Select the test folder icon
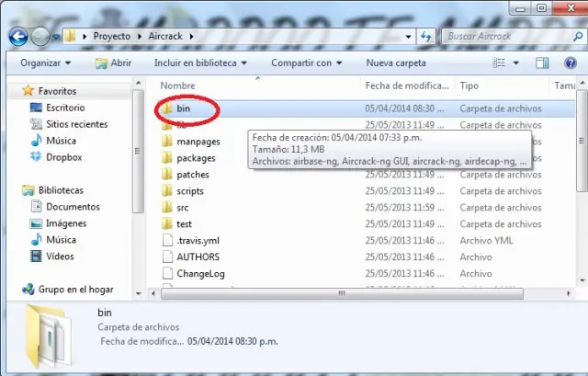The height and width of the screenshot is (376, 588). pyautogui.click(x=167, y=223)
